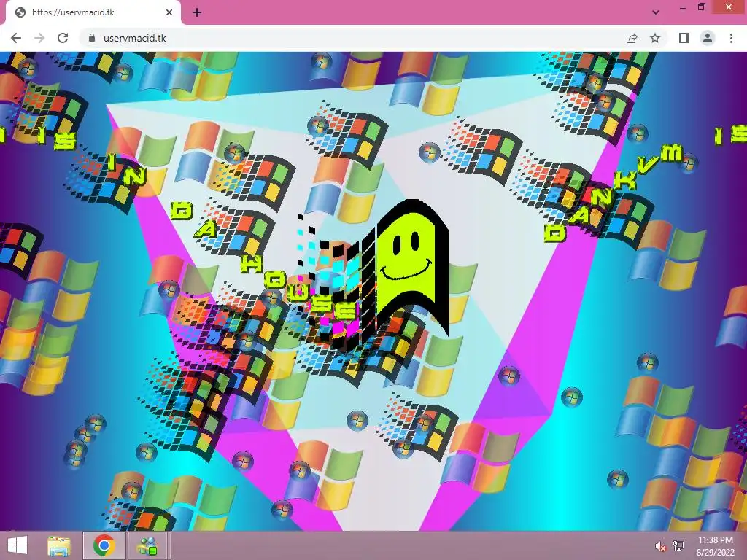Image resolution: width=747 pixels, height=560 pixels.
Task: Open the Chrome side panel
Action: [x=684, y=38]
